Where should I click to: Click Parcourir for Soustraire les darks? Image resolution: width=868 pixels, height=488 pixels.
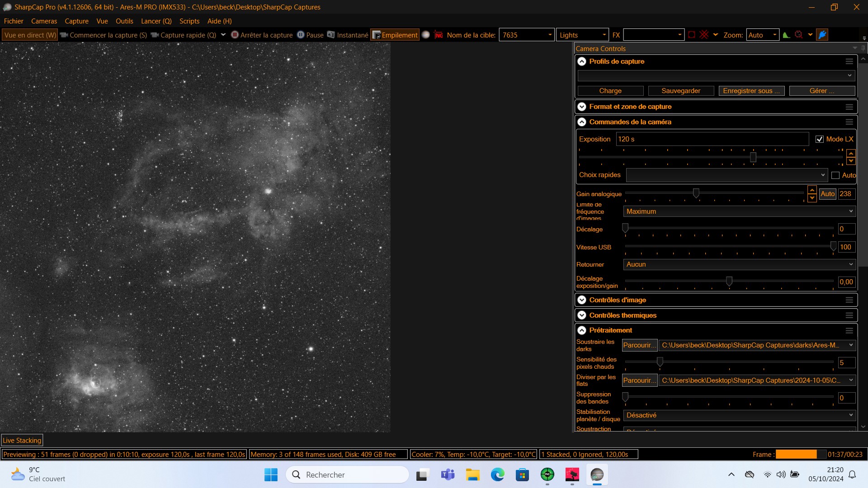[x=640, y=345]
